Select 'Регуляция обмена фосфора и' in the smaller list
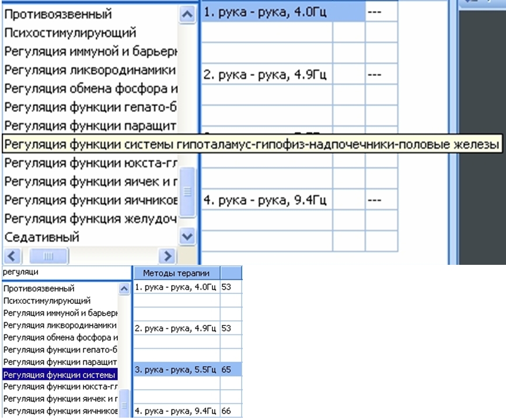Image resolution: width=506 pixels, height=420 pixels. [60, 337]
